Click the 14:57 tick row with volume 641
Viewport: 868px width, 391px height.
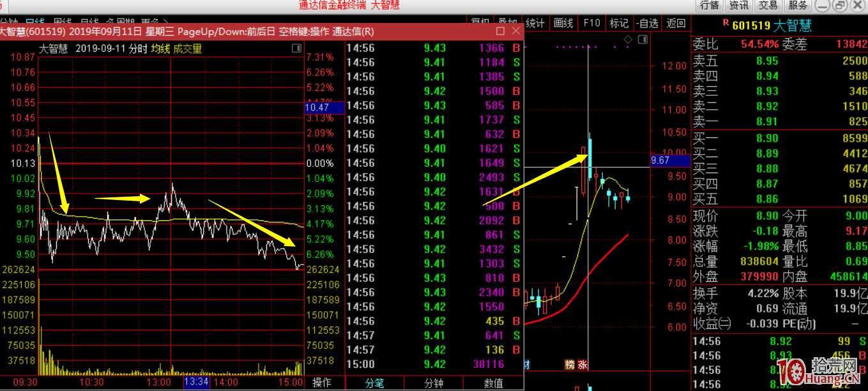coord(434,335)
